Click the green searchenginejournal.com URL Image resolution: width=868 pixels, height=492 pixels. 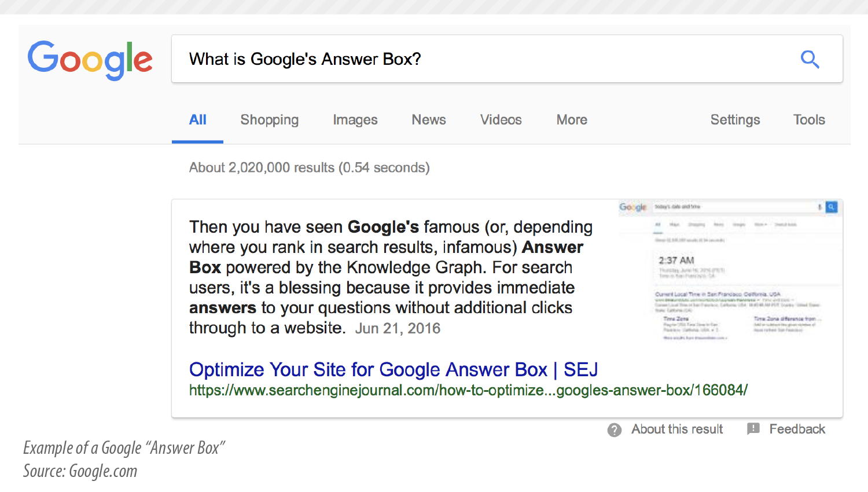click(468, 390)
